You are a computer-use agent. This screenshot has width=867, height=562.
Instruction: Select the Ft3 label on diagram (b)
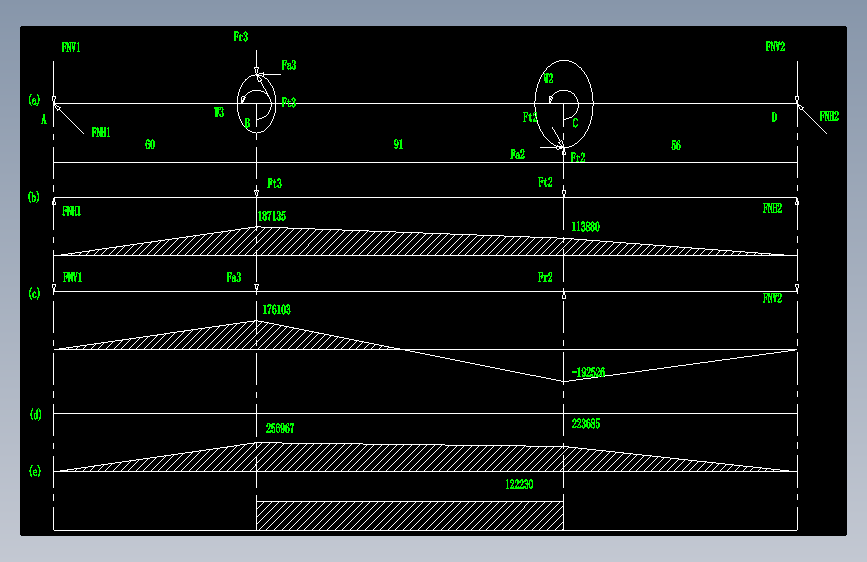click(274, 183)
